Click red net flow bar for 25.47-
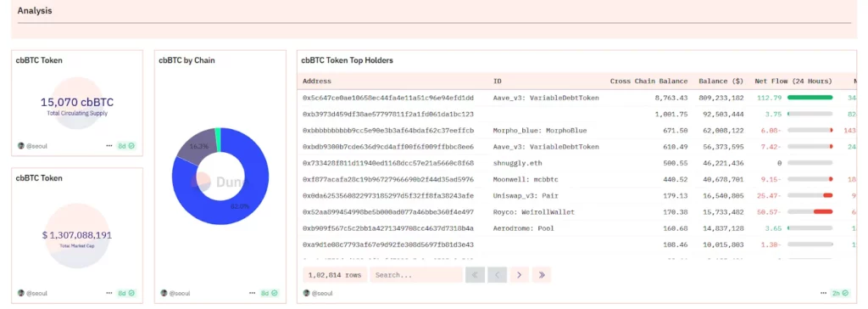This screenshot has height=309, width=868. (x=827, y=196)
